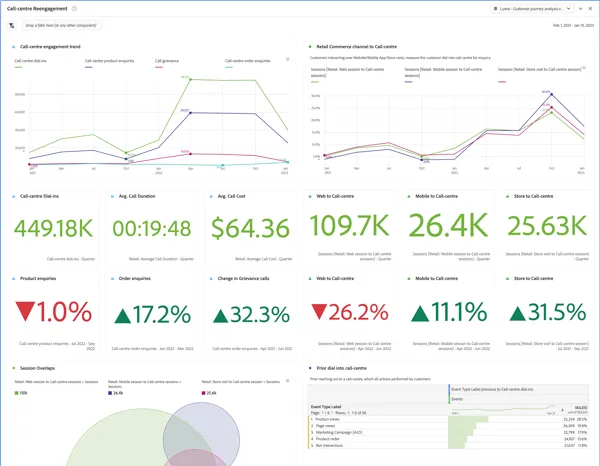Viewport: 600px width, 466px height.
Task: Select Product order row in table
Action: (x=448, y=439)
